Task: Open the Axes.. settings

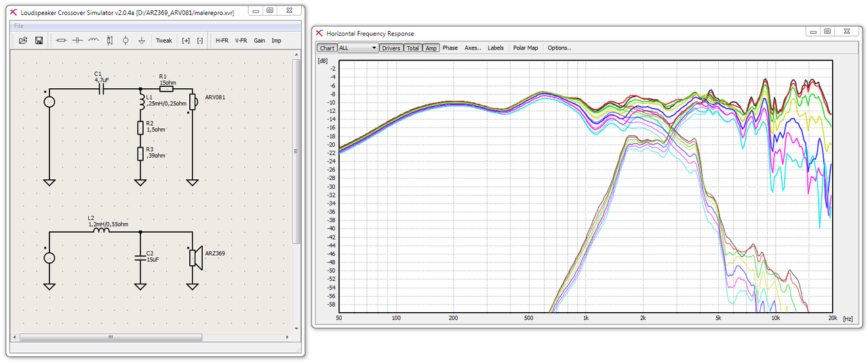Action: click(x=473, y=48)
